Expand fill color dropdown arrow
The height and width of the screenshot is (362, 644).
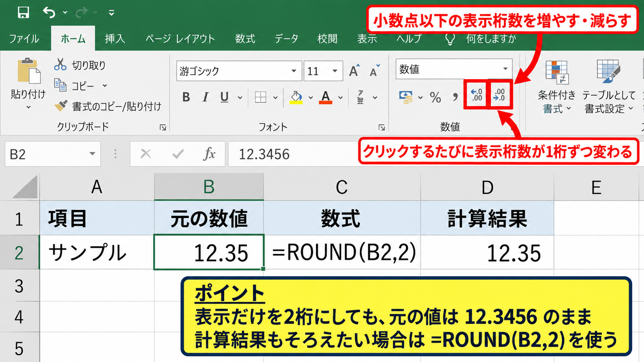pyautogui.click(x=310, y=98)
